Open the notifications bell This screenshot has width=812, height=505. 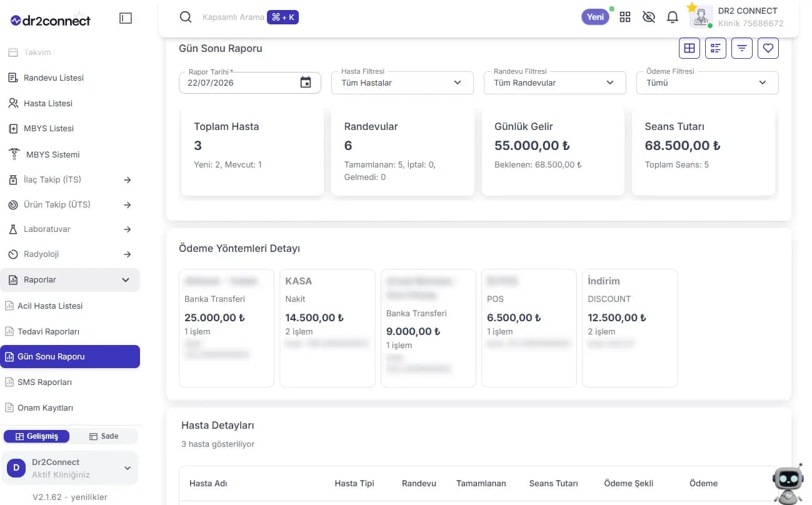673,17
